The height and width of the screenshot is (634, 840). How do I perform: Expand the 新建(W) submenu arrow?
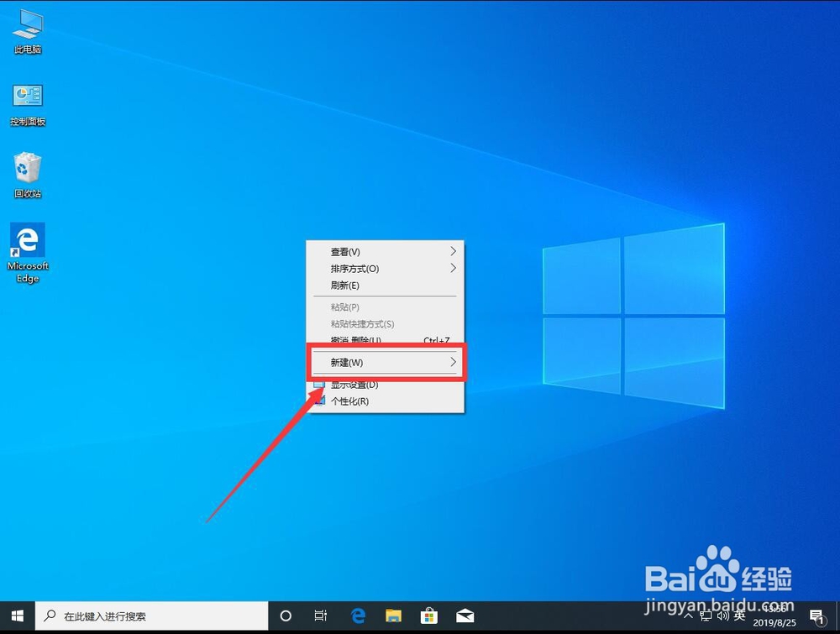pos(454,362)
